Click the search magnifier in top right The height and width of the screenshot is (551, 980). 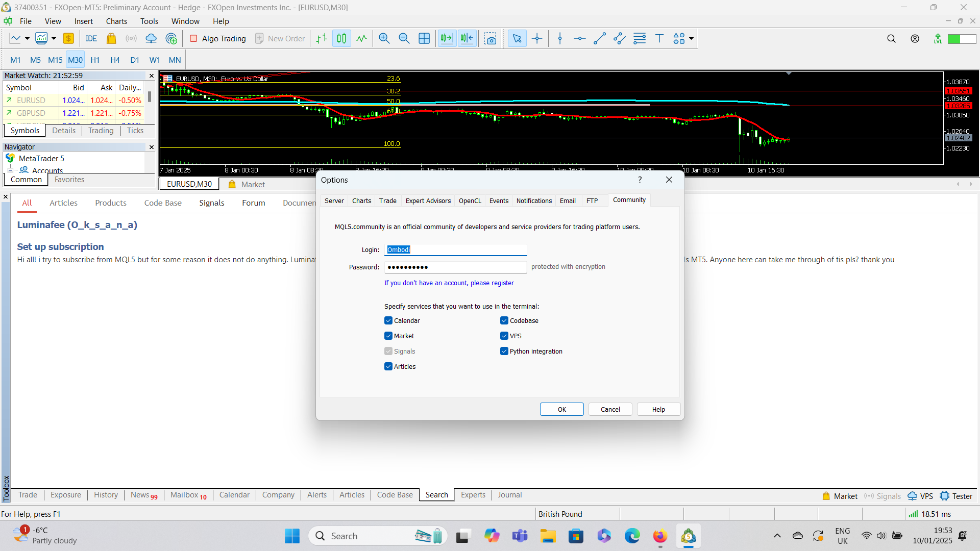(x=891, y=38)
